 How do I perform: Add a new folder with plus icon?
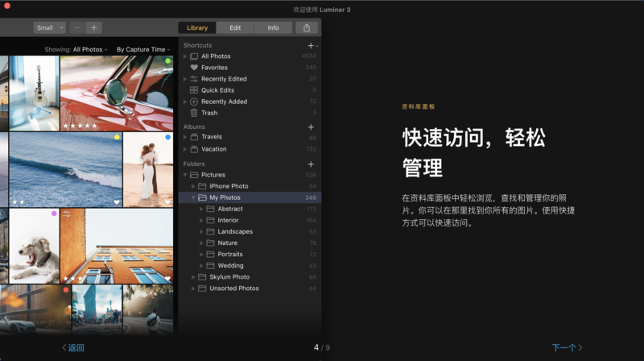[311, 164]
